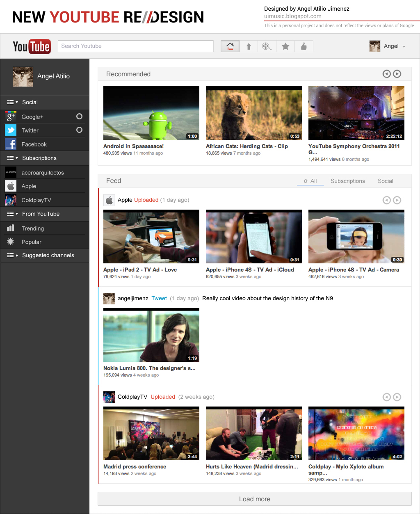Collapse the Social sidebar section
The width and height of the screenshot is (420, 514).
tap(45, 102)
